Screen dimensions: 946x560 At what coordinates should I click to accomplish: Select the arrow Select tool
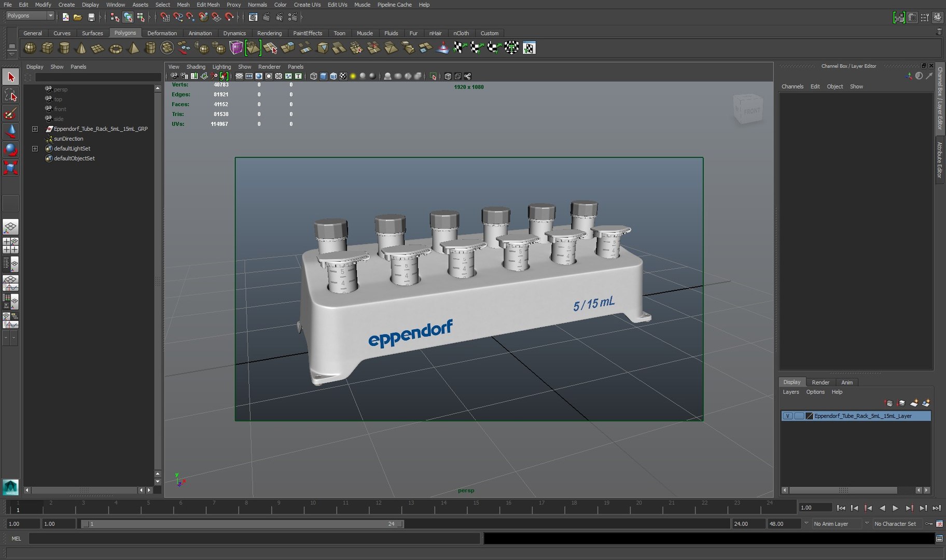coord(10,77)
